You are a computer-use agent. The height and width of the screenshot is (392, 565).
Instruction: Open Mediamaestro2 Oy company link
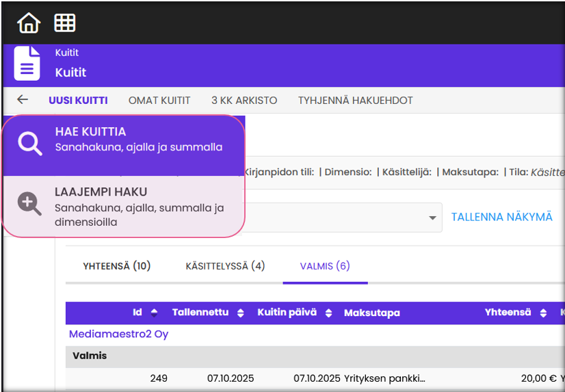[118, 334]
